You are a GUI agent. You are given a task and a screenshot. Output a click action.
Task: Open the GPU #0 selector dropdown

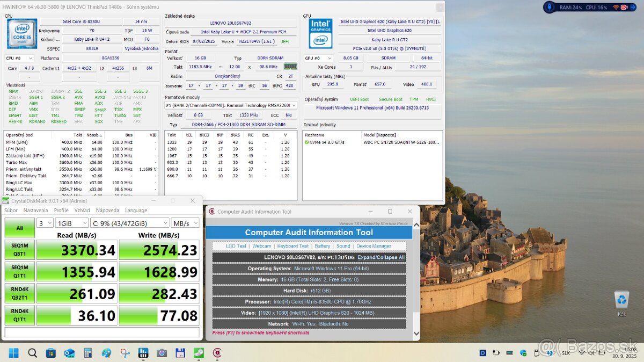(x=319, y=58)
